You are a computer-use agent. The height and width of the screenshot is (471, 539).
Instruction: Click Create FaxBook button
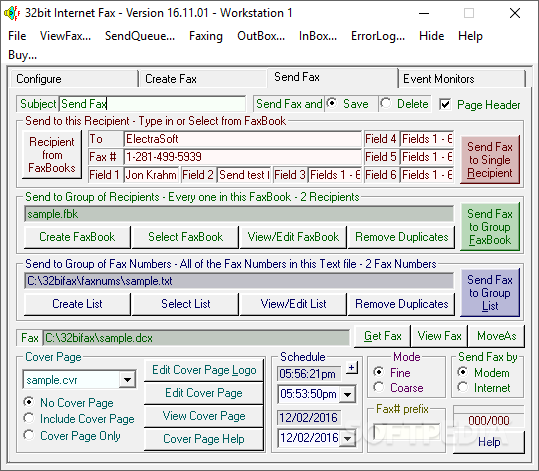coord(77,237)
